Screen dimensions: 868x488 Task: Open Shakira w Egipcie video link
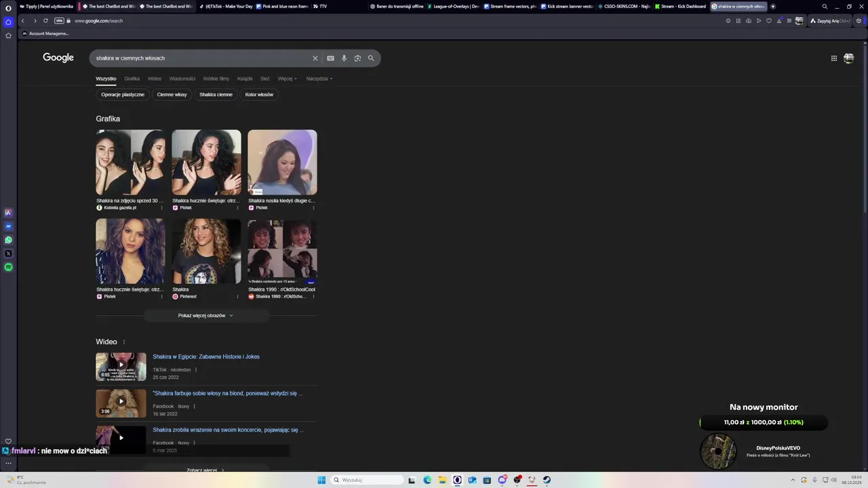point(206,357)
